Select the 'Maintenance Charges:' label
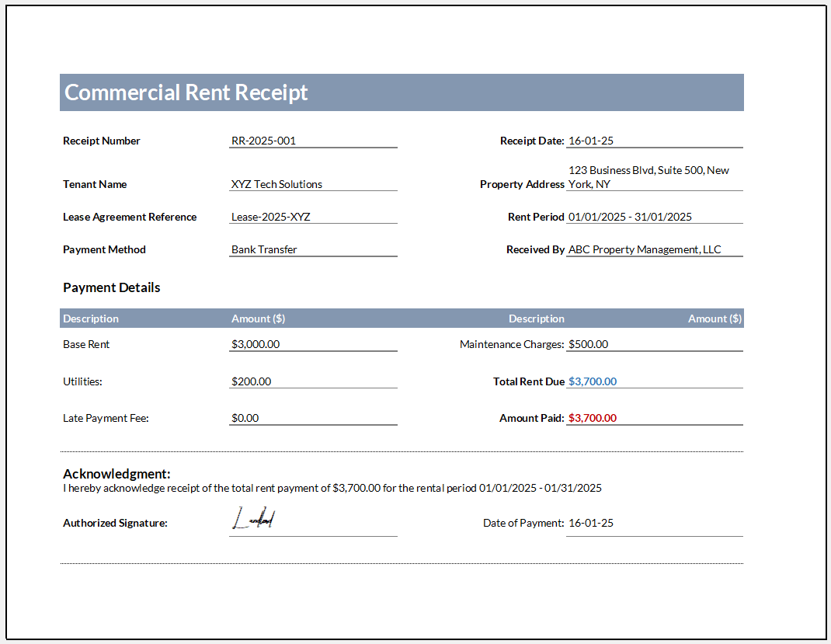 [x=512, y=344]
